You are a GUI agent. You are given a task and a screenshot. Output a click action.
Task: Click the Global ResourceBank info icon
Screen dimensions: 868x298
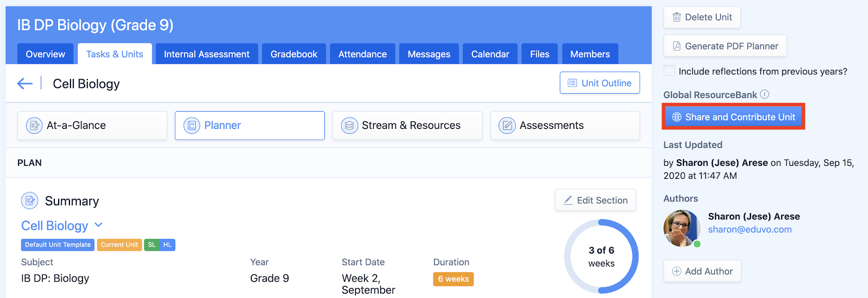[x=764, y=94]
